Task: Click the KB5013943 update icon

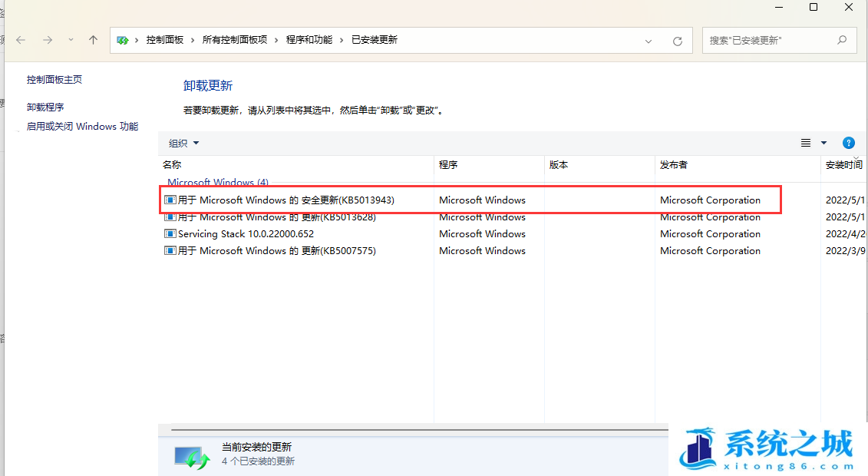Action: click(170, 200)
